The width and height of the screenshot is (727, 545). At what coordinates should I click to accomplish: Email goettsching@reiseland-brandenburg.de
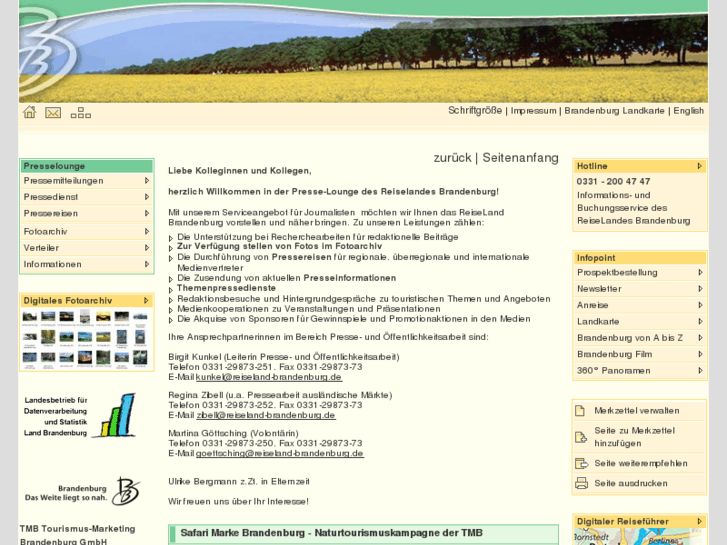(x=280, y=453)
